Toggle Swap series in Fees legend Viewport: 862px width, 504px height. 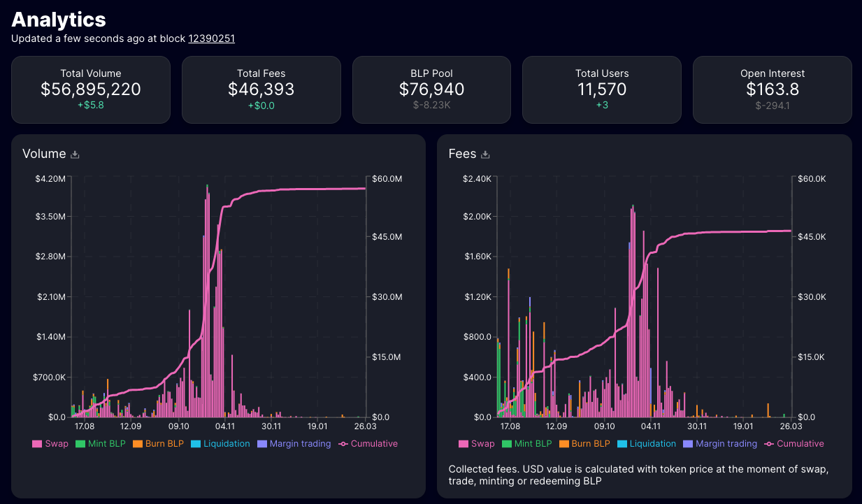click(x=476, y=444)
